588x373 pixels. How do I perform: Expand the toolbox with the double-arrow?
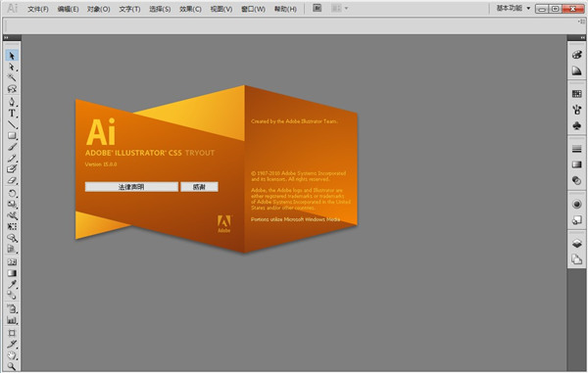point(6,37)
